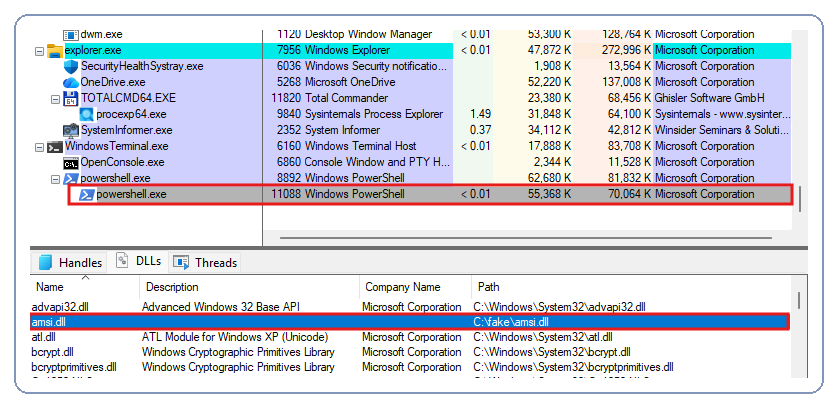The width and height of the screenshot is (838, 408).
Task: Click the dwm.exe process icon
Action: (71, 35)
